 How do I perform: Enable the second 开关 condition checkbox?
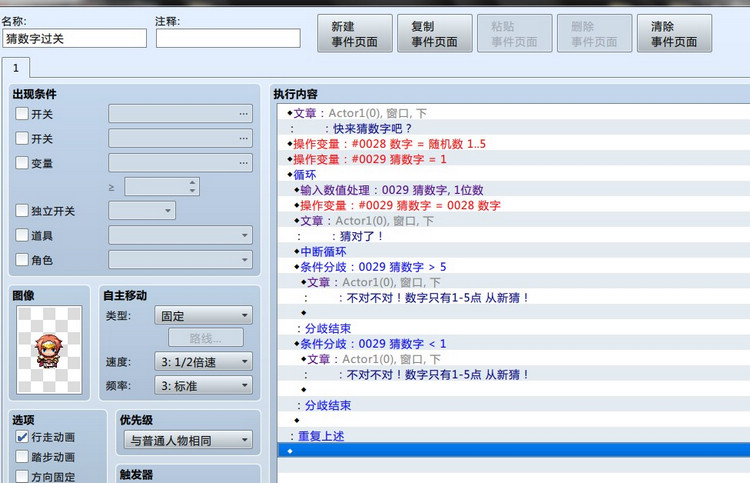22,138
